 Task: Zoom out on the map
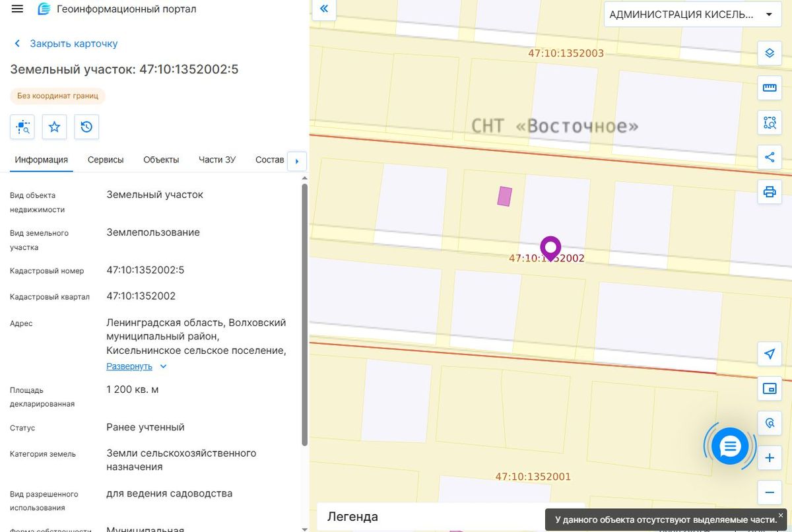pyautogui.click(x=770, y=492)
